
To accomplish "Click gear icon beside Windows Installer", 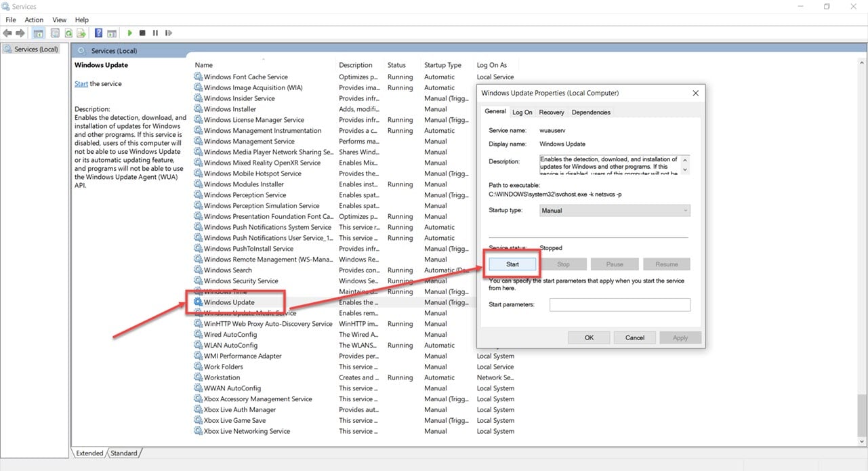I will 199,109.
